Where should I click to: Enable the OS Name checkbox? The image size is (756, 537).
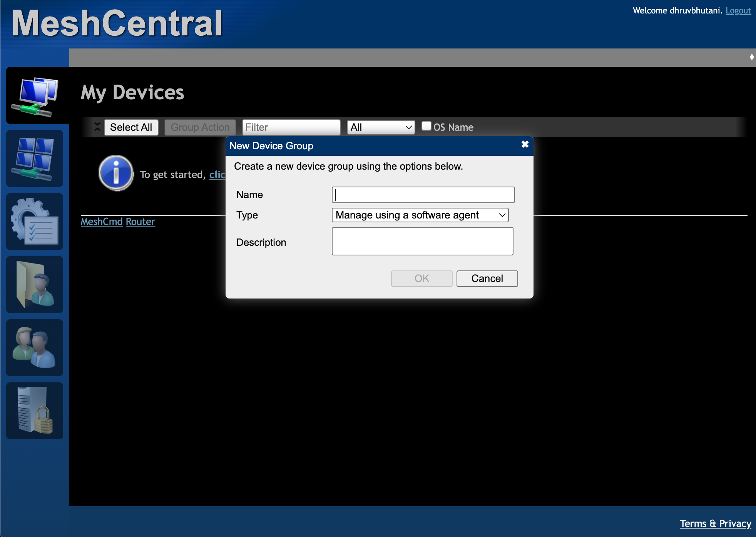pyautogui.click(x=426, y=126)
